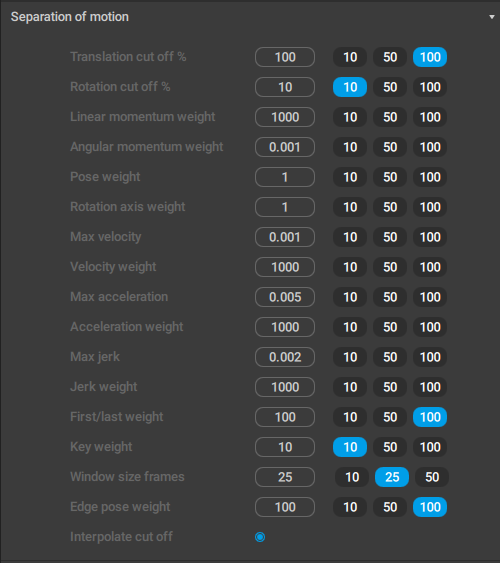Choose 10 preset for Window size frames
The image size is (500, 563).
[x=352, y=477]
